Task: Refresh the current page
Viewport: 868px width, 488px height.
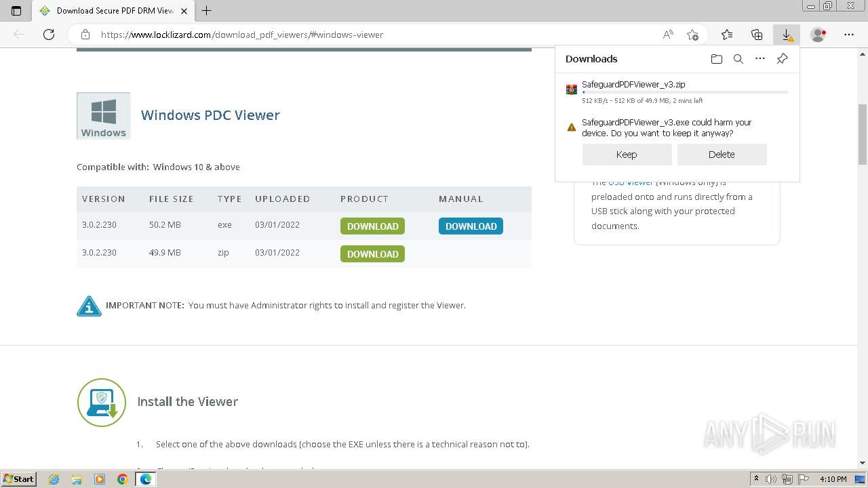Action: (49, 35)
